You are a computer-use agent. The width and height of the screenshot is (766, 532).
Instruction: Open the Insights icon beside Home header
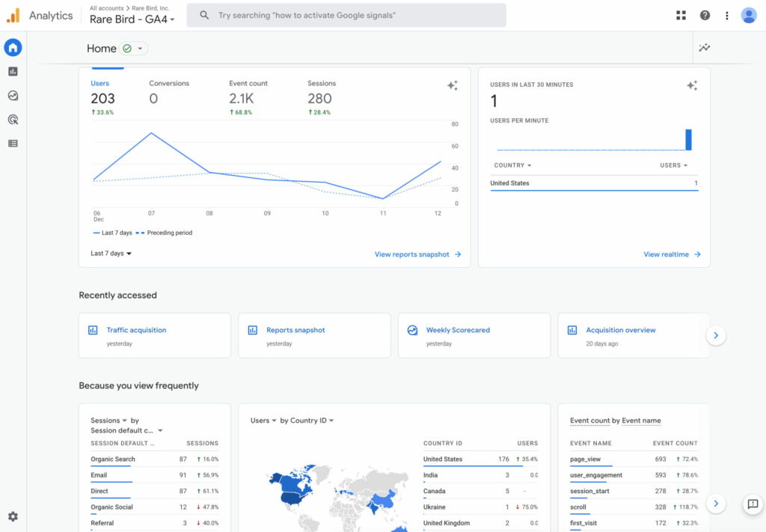(704, 48)
